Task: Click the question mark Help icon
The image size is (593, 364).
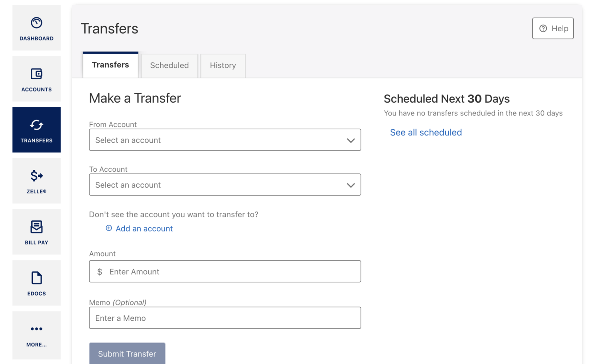Action: click(x=543, y=29)
